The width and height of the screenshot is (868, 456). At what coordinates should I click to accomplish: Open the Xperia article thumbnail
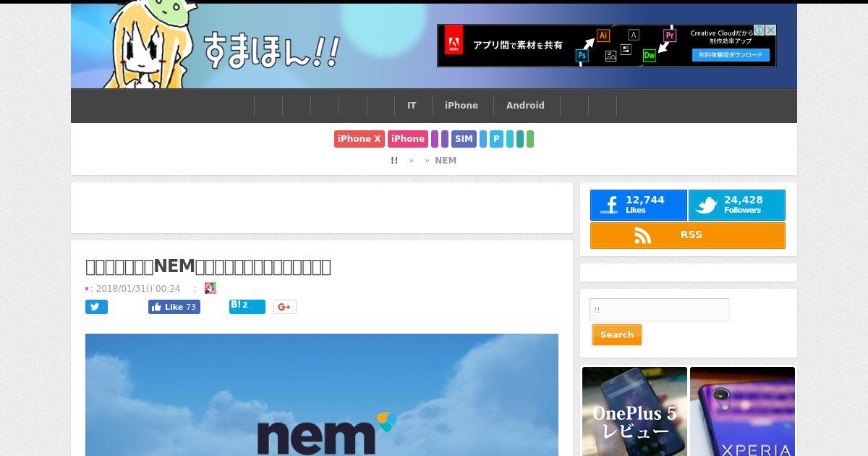click(x=742, y=411)
